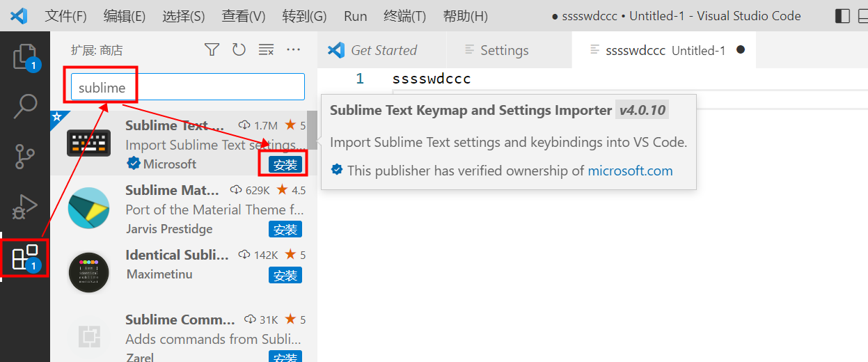The height and width of the screenshot is (362, 868).
Task: Click the 扩展: 商店 panel title
Action: tap(97, 50)
